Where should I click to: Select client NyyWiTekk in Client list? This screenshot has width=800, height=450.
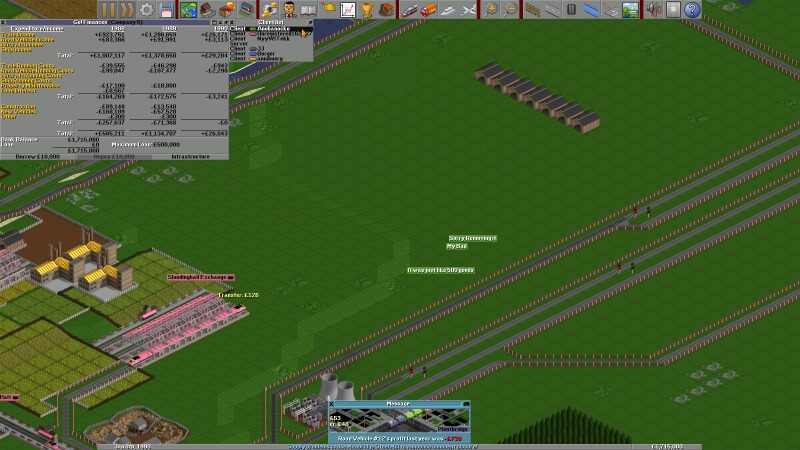pyautogui.click(x=271, y=39)
